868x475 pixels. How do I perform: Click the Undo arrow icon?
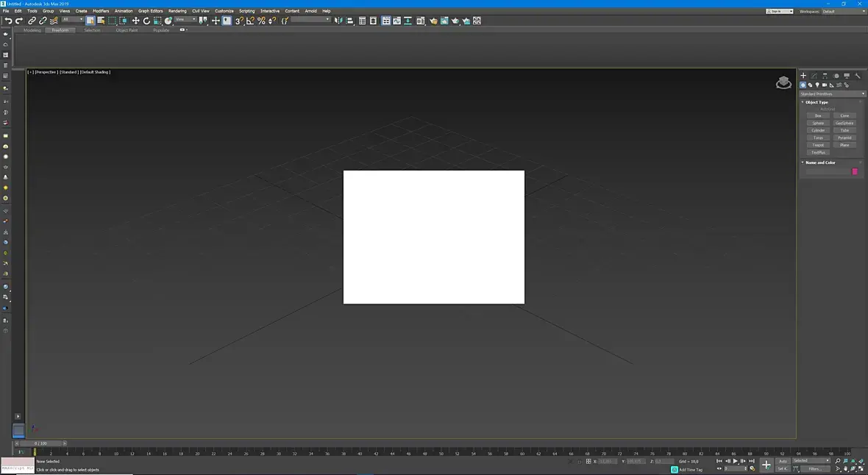pyautogui.click(x=8, y=21)
